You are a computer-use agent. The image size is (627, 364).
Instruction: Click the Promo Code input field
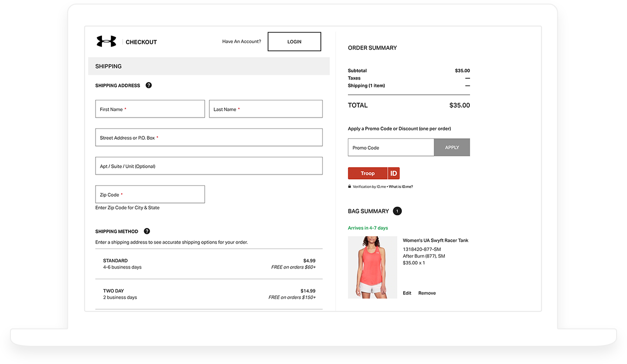coord(391,148)
